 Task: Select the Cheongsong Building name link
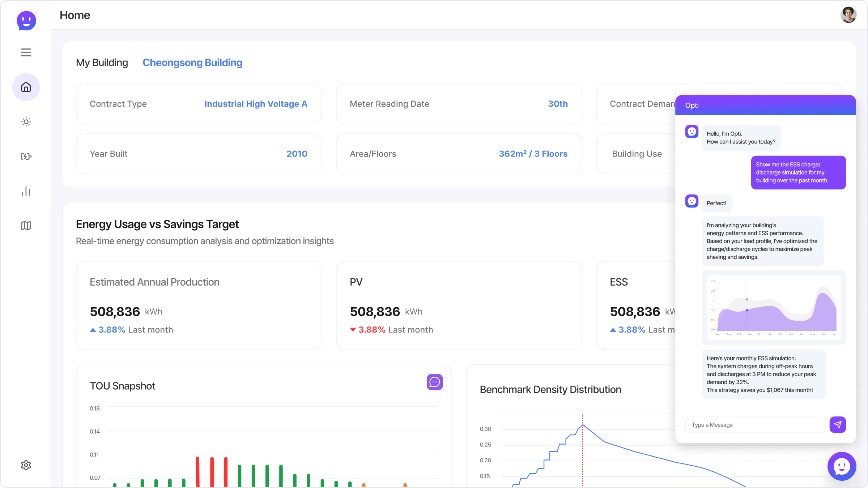192,63
